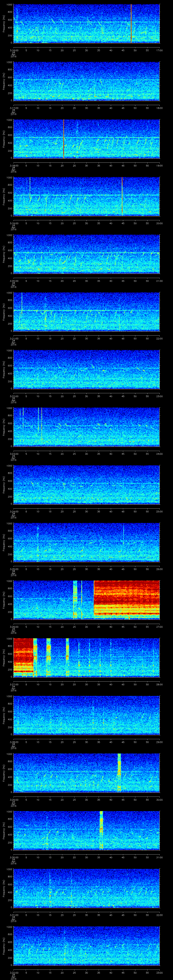Screen dimensions: 173x980
Task: Select the spectrogram panel starting at 3:17:00
Action: 86,81
